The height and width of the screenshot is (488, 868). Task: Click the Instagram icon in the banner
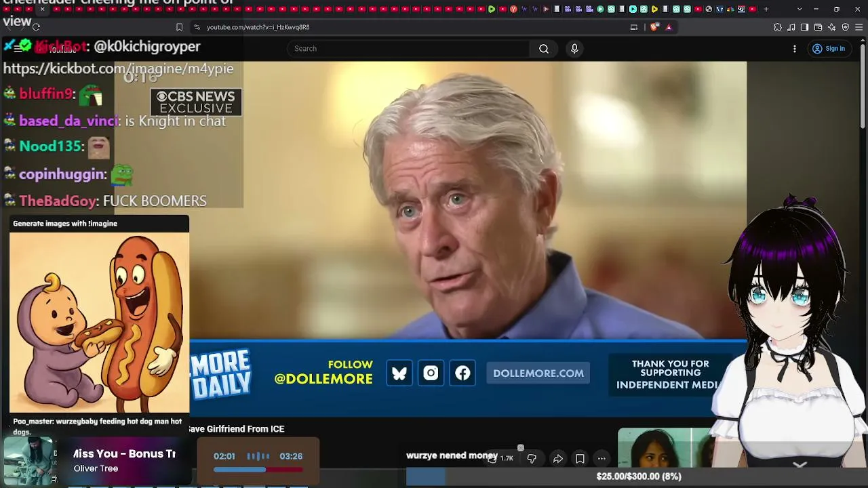[x=431, y=373]
